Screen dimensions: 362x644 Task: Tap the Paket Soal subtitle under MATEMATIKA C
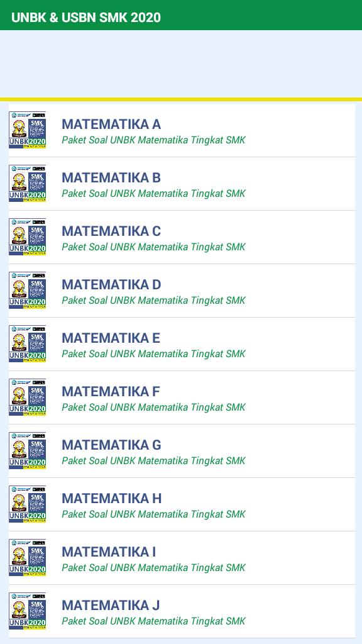click(x=153, y=247)
